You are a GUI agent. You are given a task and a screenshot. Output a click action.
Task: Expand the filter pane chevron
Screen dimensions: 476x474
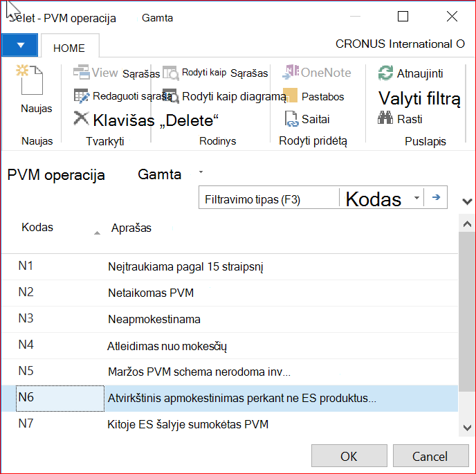[467, 201]
